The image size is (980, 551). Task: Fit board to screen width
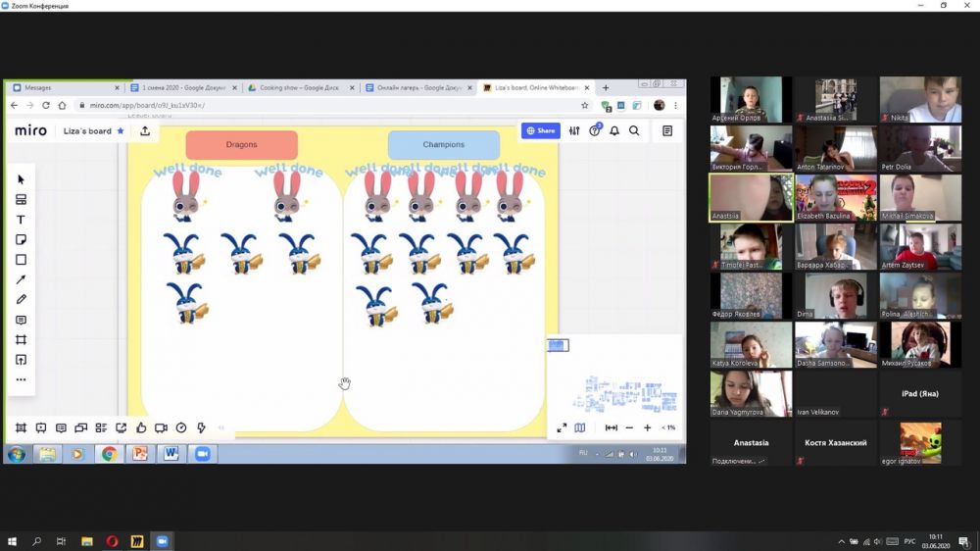pyautogui.click(x=612, y=427)
